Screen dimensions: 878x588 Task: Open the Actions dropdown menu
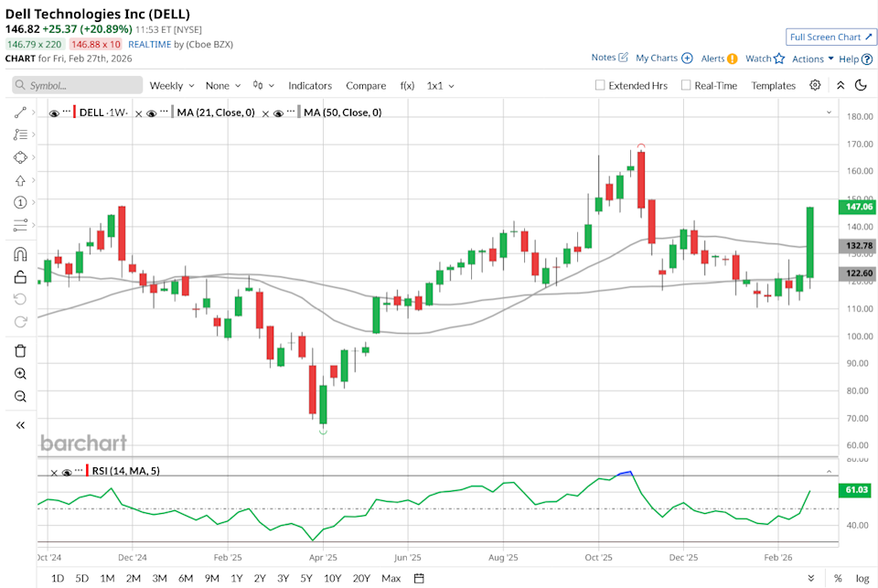(x=812, y=59)
